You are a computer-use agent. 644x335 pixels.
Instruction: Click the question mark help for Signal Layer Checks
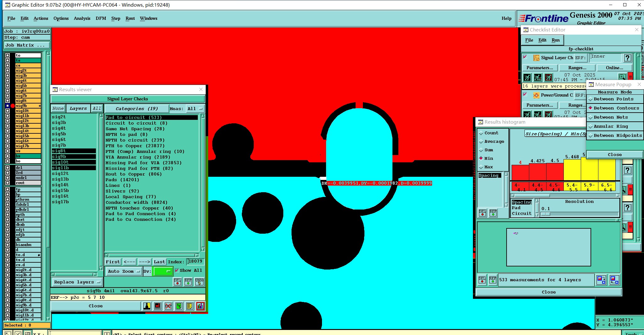tap(627, 58)
